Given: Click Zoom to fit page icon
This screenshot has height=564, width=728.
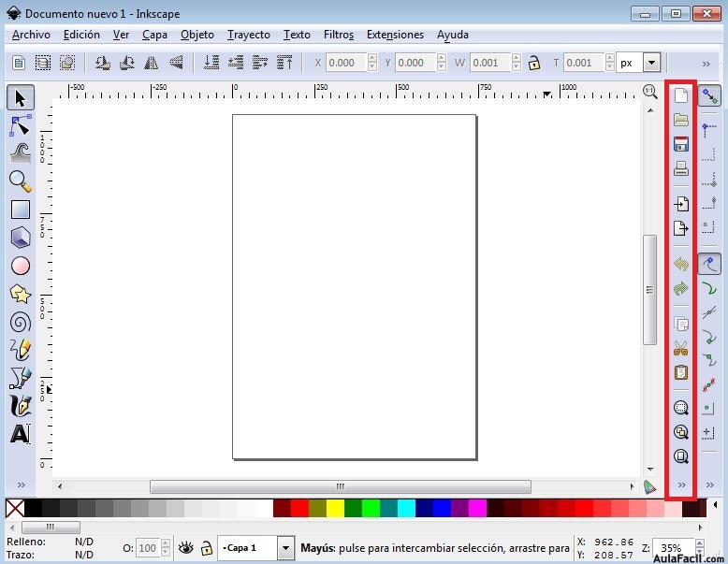Looking at the screenshot, I should pos(680,456).
